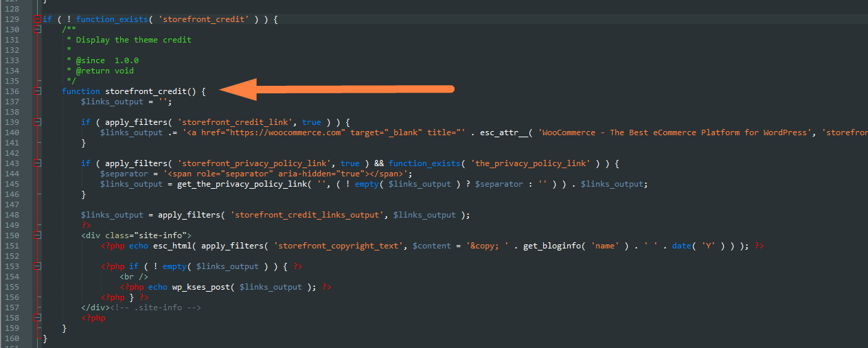The image size is (868, 348).
Task: Click the span role="separator" string
Action: point(286,174)
